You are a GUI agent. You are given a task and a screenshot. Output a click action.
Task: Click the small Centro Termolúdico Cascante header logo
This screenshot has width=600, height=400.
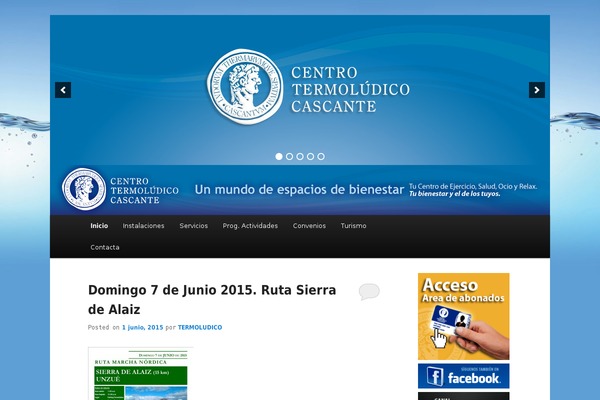click(121, 189)
